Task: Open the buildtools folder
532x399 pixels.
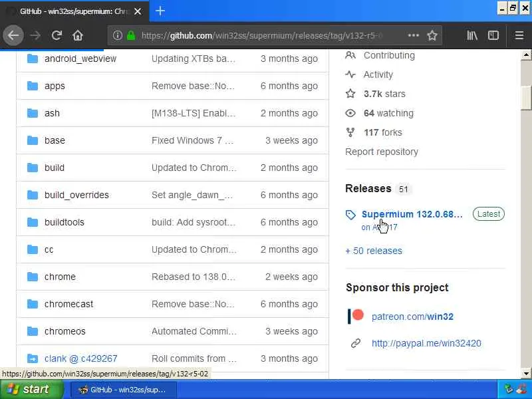Action: [x=65, y=222]
